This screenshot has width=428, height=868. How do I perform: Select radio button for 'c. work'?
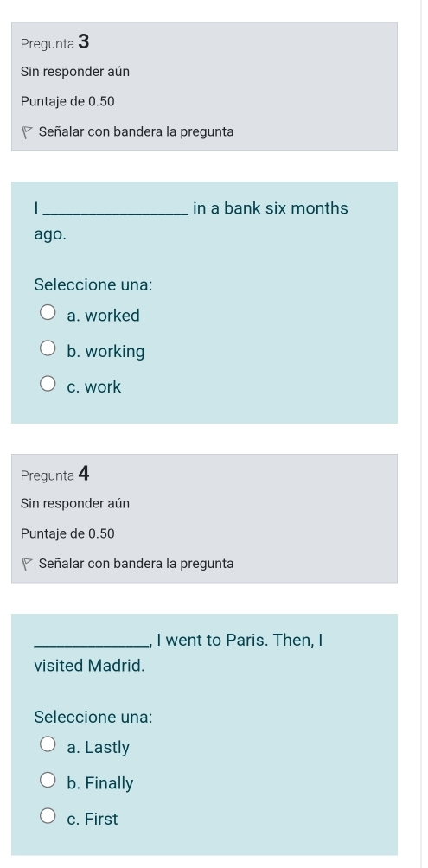(x=48, y=385)
